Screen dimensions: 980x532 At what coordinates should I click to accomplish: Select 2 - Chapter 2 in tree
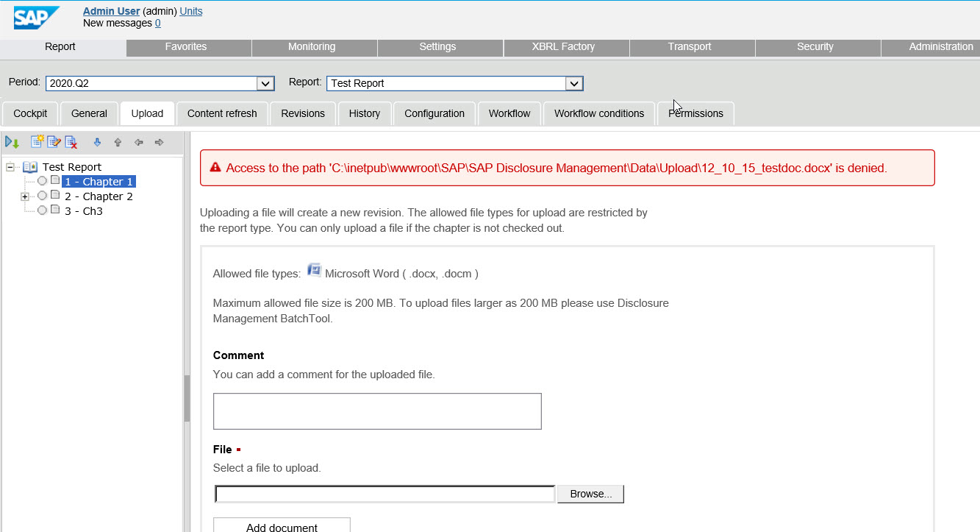point(99,196)
